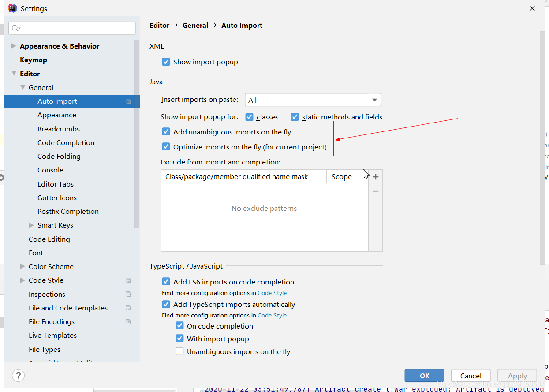
Task: Click Editor in the breadcrumb path
Action: pos(160,26)
